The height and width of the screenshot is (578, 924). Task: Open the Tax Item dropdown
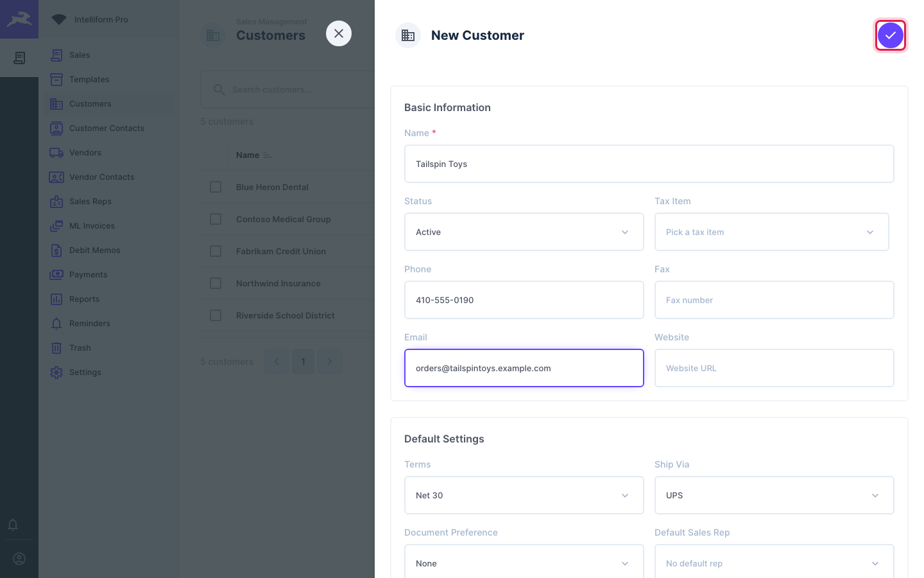pos(771,232)
